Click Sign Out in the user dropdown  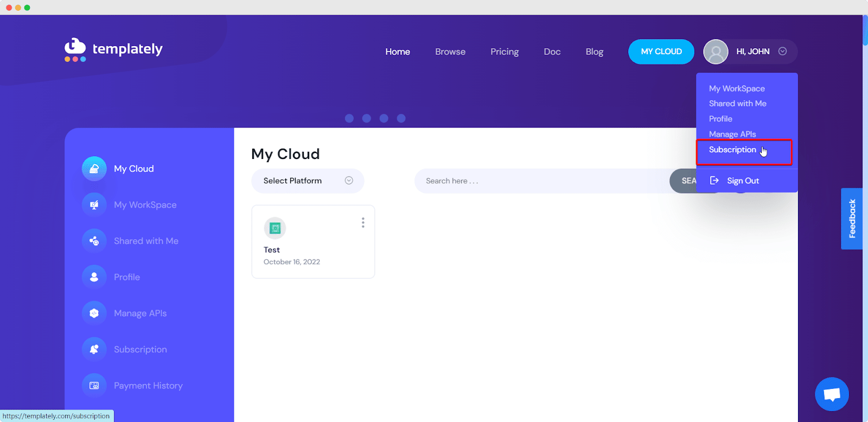click(743, 181)
